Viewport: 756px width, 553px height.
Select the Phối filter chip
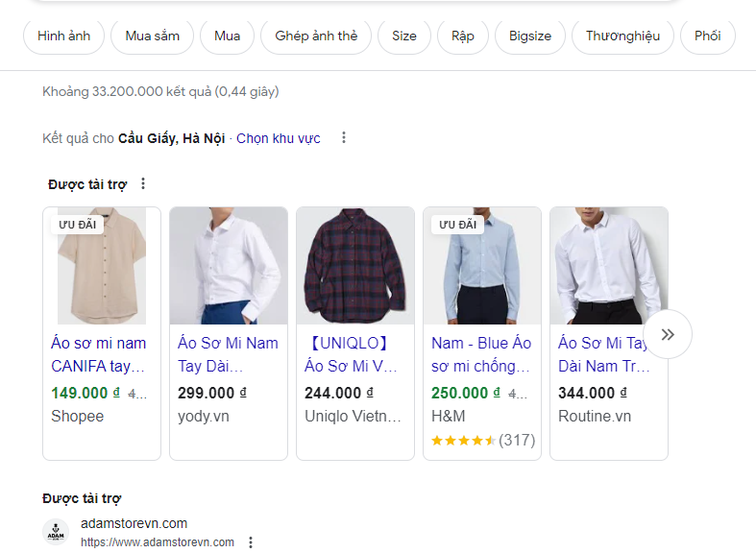707,36
